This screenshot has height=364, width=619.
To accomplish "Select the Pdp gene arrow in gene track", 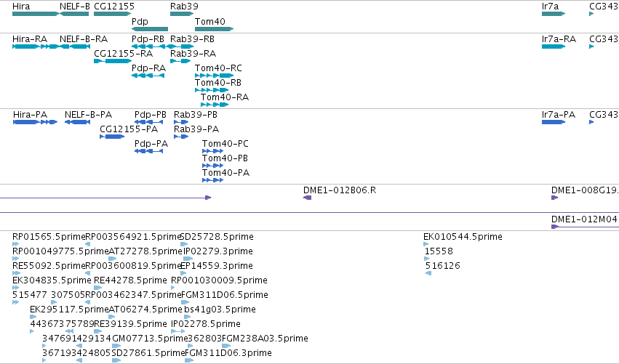I will tap(150, 29).
